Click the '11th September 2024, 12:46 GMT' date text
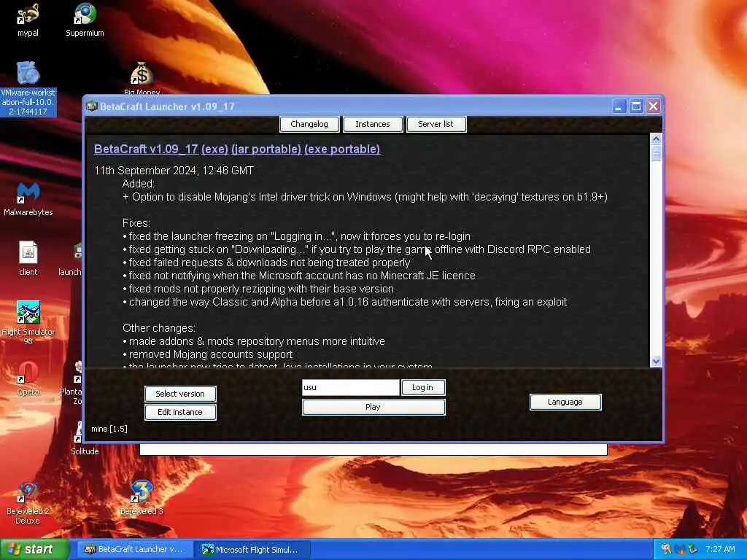747x560 pixels. pos(174,171)
